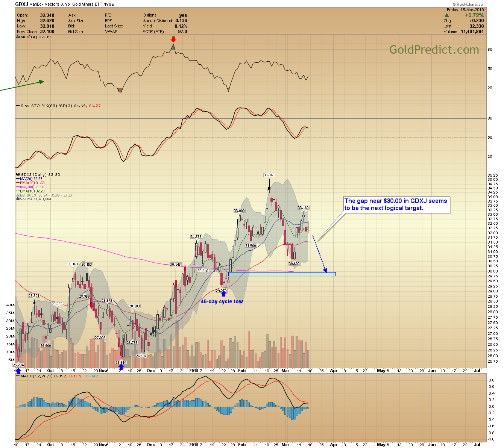Click the Options value 'yes'

pos(183,15)
